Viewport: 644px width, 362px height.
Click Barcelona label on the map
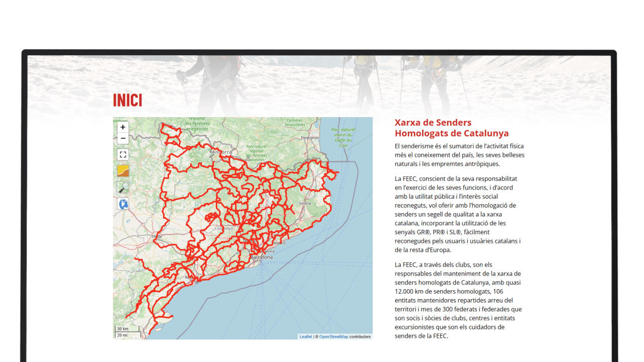[x=262, y=257]
